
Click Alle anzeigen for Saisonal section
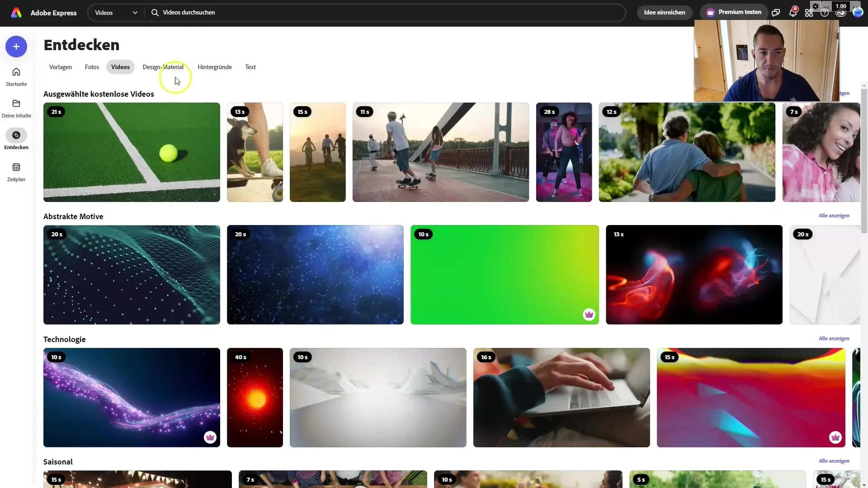834,460
